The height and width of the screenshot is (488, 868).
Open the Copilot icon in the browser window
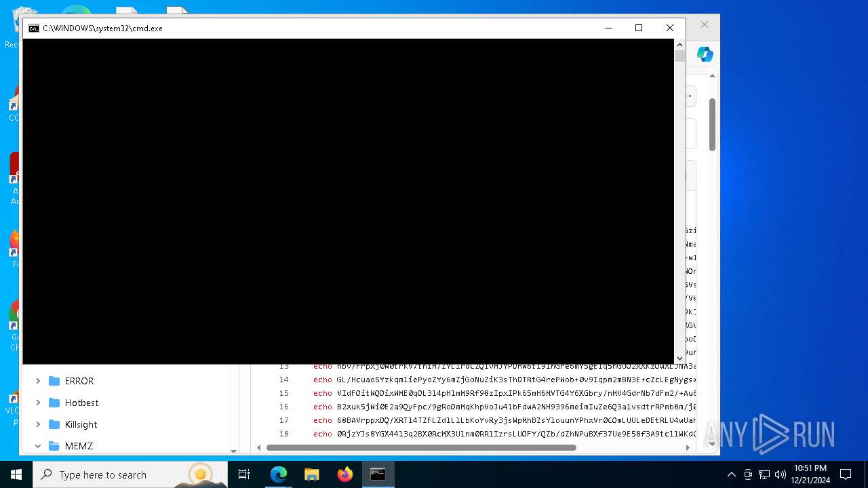(x=705, y=54)
